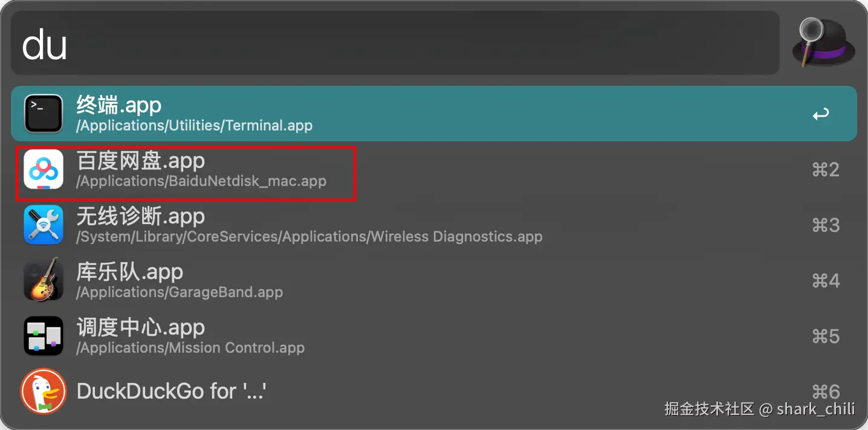Choose the 库乐队.app result

tap(130, 272)
